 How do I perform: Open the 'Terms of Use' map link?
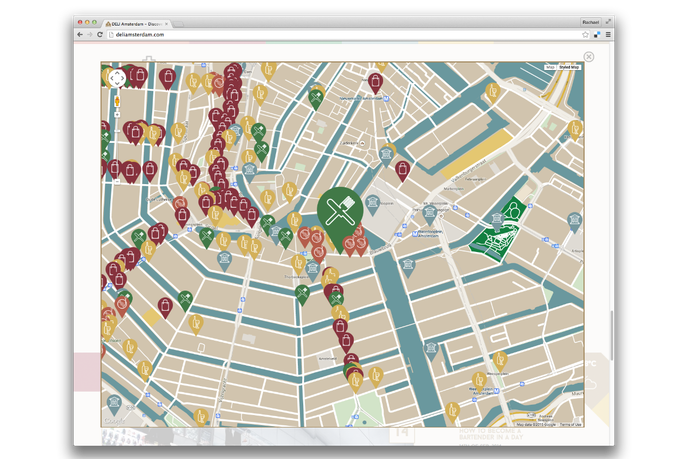(570, 425)
